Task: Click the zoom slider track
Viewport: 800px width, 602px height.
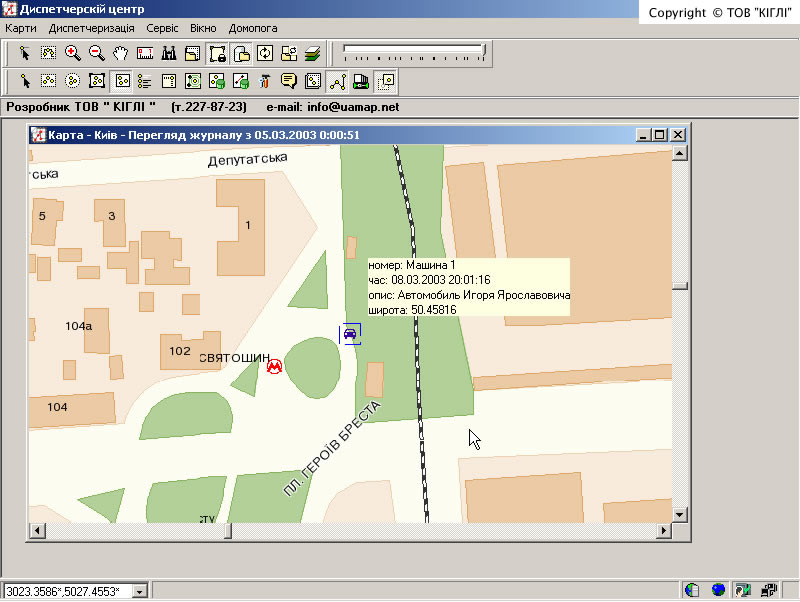Action: click(x=412, y=49)
